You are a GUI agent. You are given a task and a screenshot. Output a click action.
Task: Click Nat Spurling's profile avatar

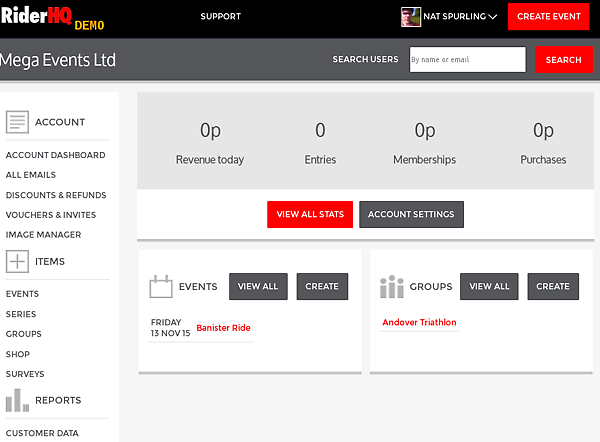(411, 17)
